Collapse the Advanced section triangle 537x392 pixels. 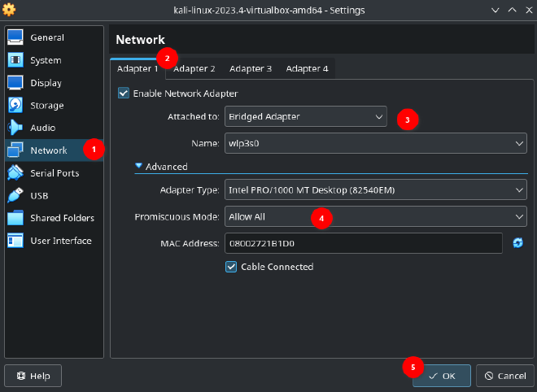(x=138, y=166)
